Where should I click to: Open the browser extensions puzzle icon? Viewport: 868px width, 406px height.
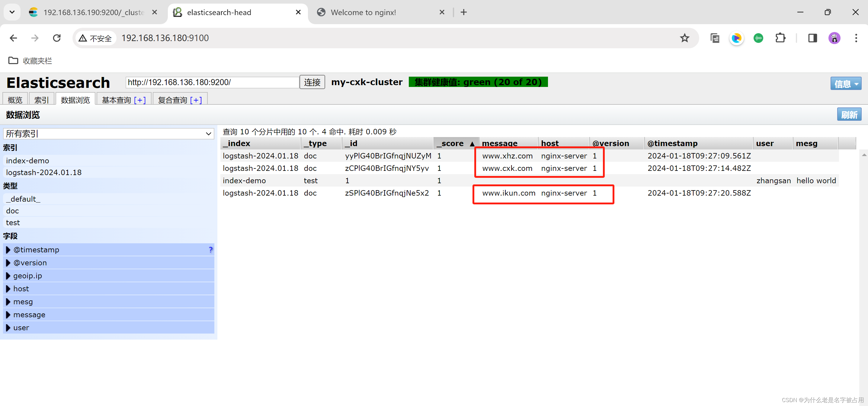[x=780, y=38]
